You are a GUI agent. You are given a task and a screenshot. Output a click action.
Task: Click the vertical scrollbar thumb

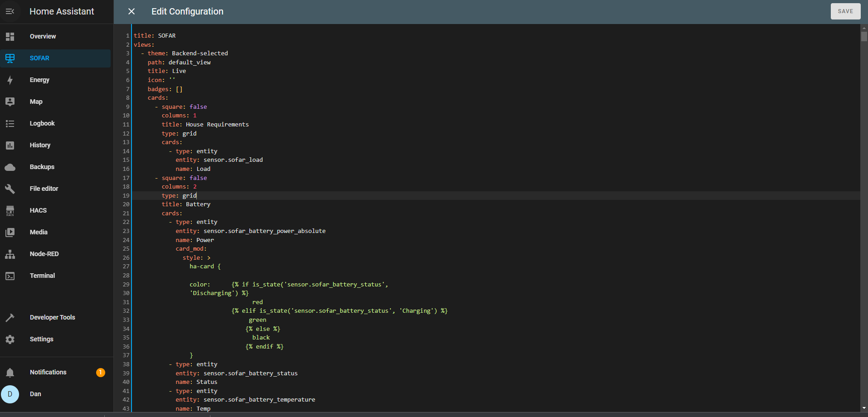point(864,37)
